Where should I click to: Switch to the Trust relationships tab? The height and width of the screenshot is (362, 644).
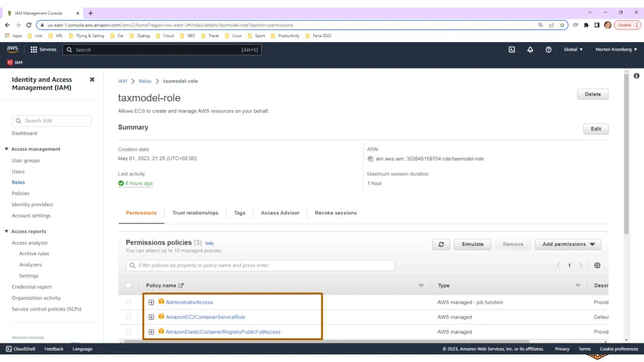tap(195, 213)
